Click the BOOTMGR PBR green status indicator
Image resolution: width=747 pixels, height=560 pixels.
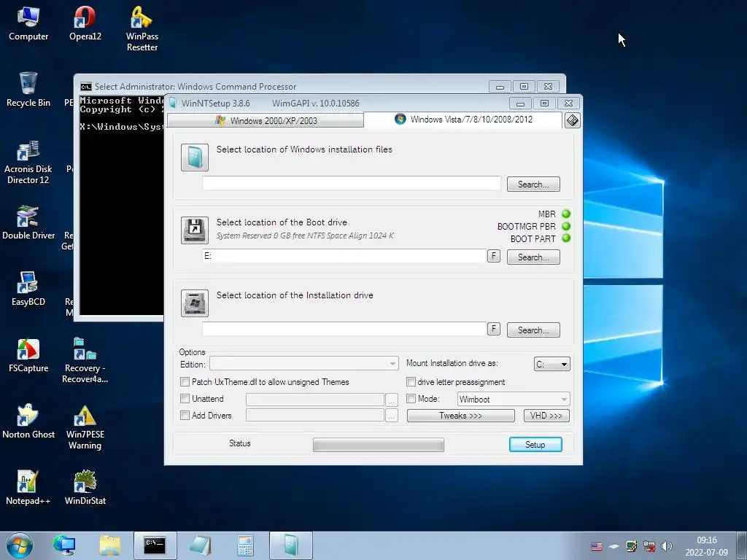(x=566, y=226)
